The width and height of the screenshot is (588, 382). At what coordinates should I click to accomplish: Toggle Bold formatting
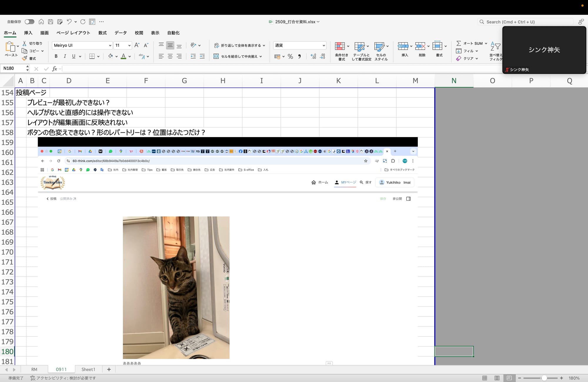(56, 56)
